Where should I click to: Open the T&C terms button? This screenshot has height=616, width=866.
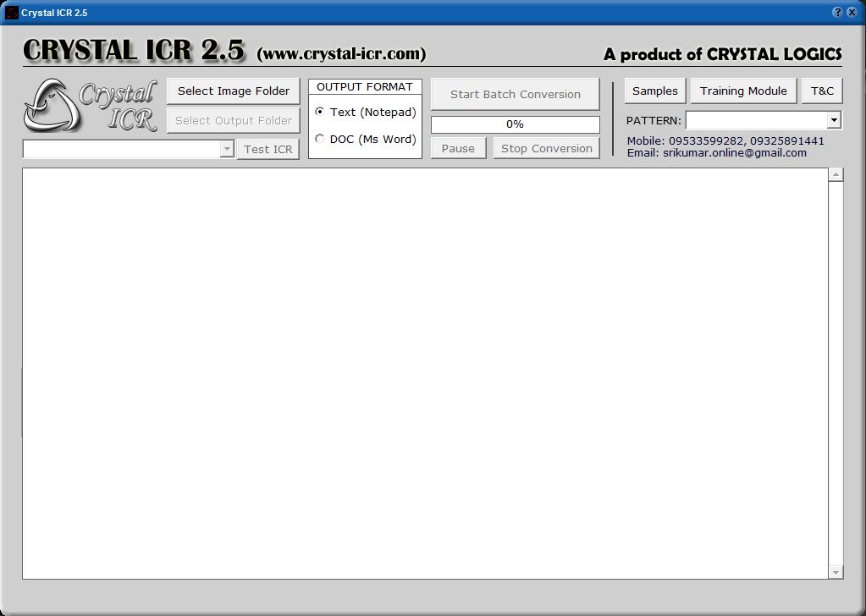[x=822, y=91]
